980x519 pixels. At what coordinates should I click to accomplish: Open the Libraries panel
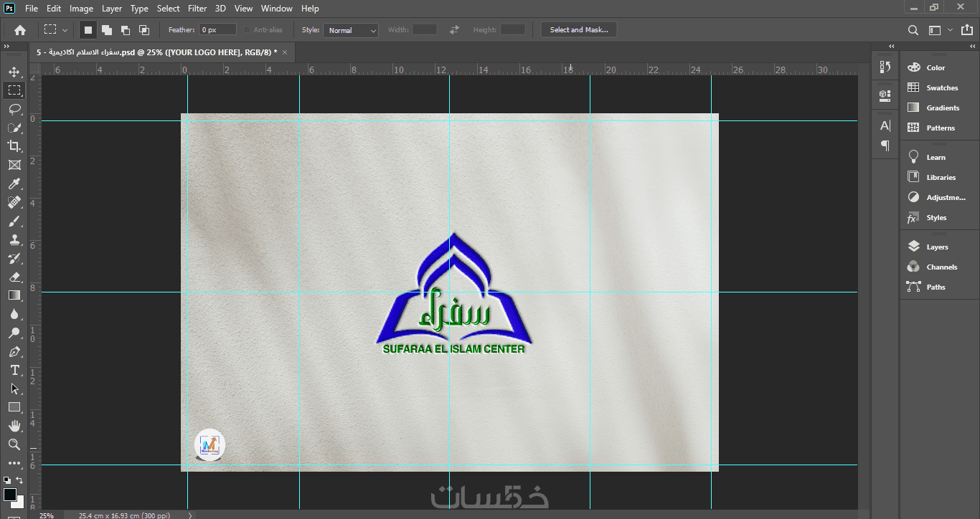click(x=940, y=177)
